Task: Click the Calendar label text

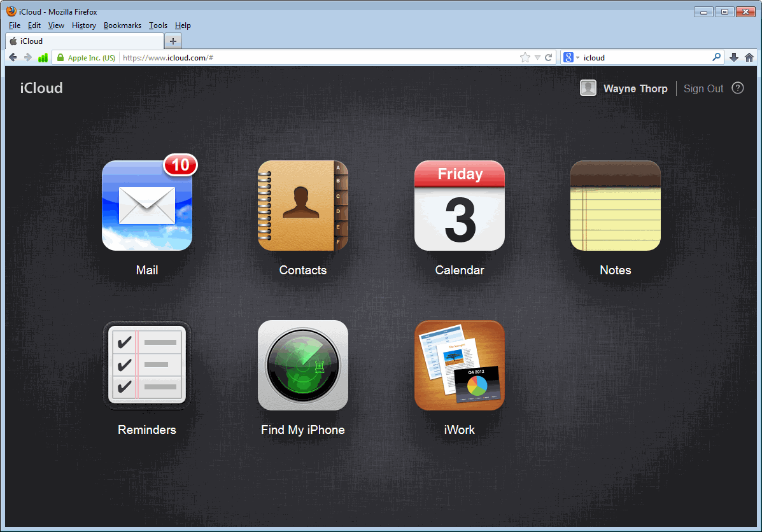Action: pos(459,270)
